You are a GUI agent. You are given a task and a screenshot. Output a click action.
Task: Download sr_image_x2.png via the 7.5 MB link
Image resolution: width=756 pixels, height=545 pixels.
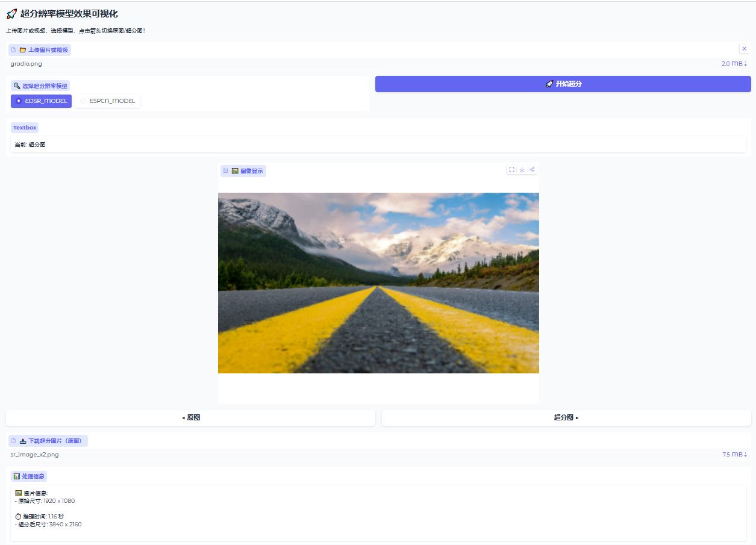click(x=734, y=455)
